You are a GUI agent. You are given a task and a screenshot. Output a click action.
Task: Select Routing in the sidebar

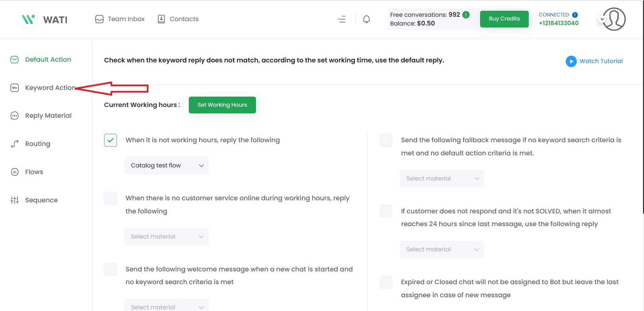[38, 144]
